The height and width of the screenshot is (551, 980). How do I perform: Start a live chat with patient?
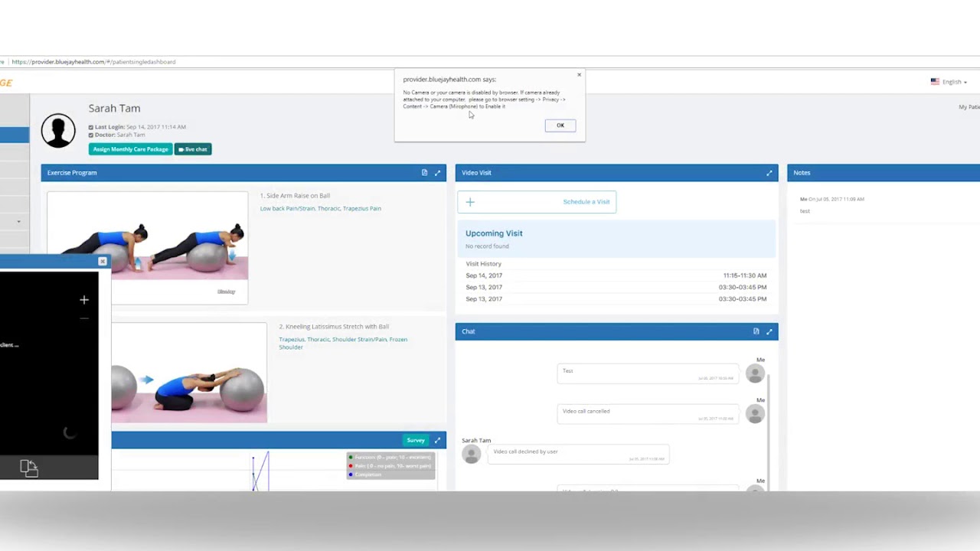click(x=193, y=149)
